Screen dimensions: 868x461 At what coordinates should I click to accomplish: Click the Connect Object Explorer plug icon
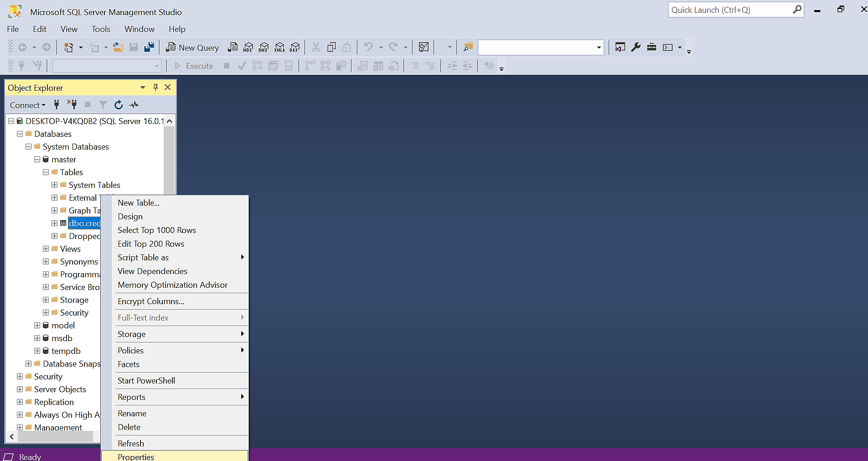tap(57, 105)
